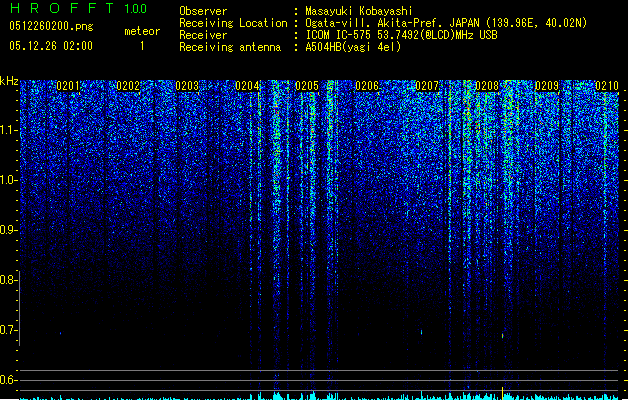Screen dimensions: 629x400
Task: Click the 0.9 kHz axis label
Action: [x=8, y=230]
